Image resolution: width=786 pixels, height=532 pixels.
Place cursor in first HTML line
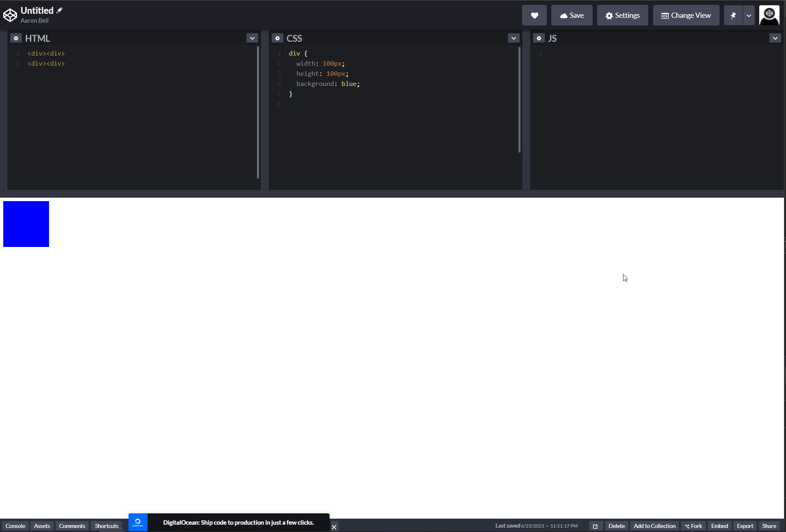[x=46, y=53]
